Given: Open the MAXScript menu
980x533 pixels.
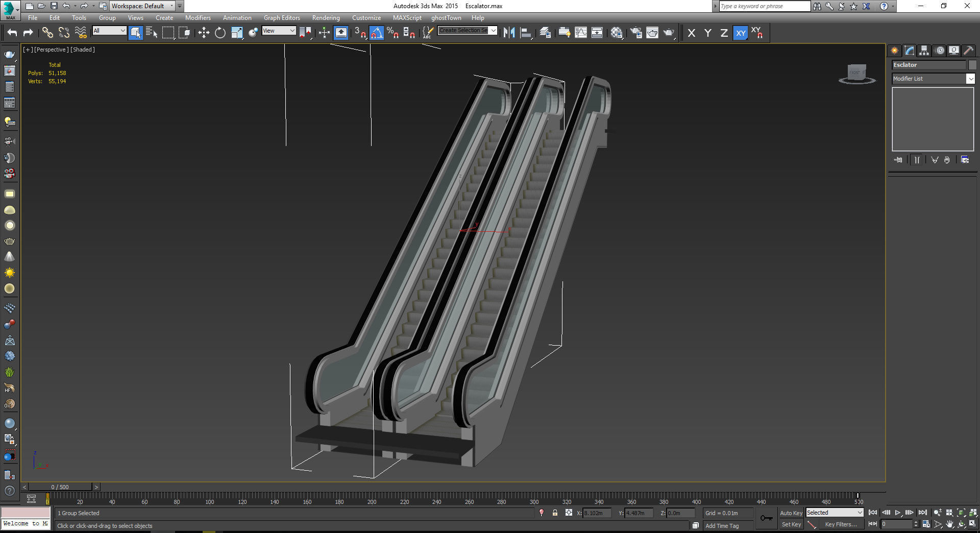Looking at the screenshot, I should click(407, 18).
